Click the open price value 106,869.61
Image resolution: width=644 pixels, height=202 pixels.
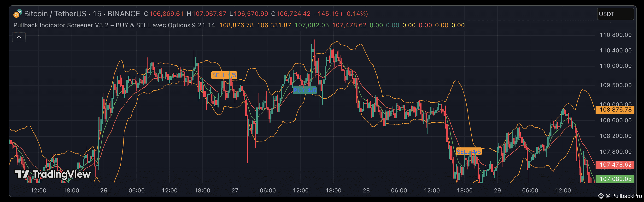[166, 14]
